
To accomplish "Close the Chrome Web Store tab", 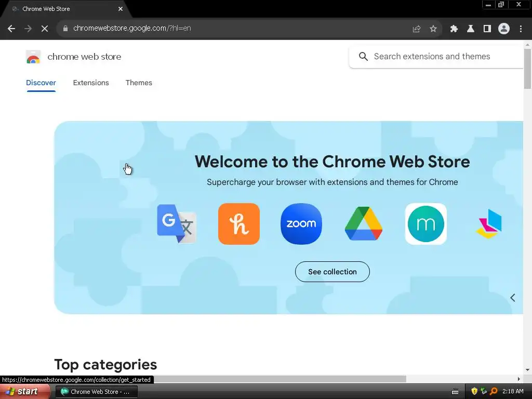I will pyautogui.click(x=121, y=9).
